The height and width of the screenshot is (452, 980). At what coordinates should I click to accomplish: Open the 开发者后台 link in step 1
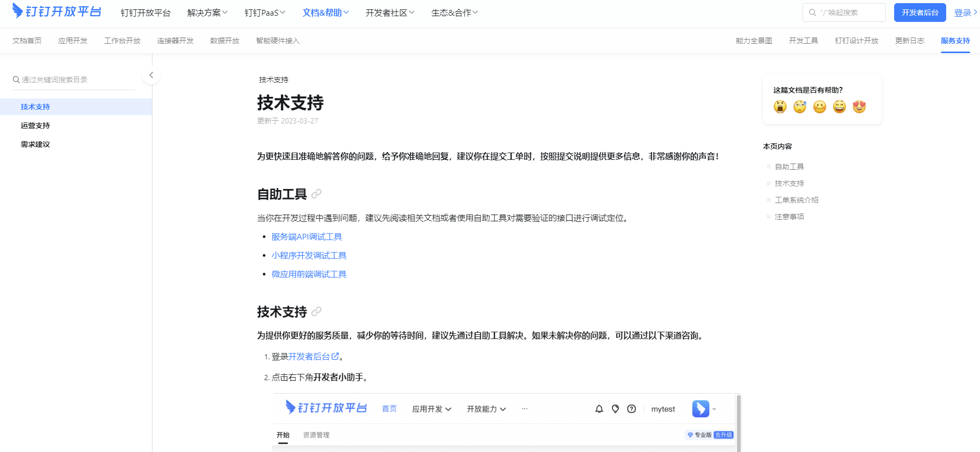tap(309, 356)
